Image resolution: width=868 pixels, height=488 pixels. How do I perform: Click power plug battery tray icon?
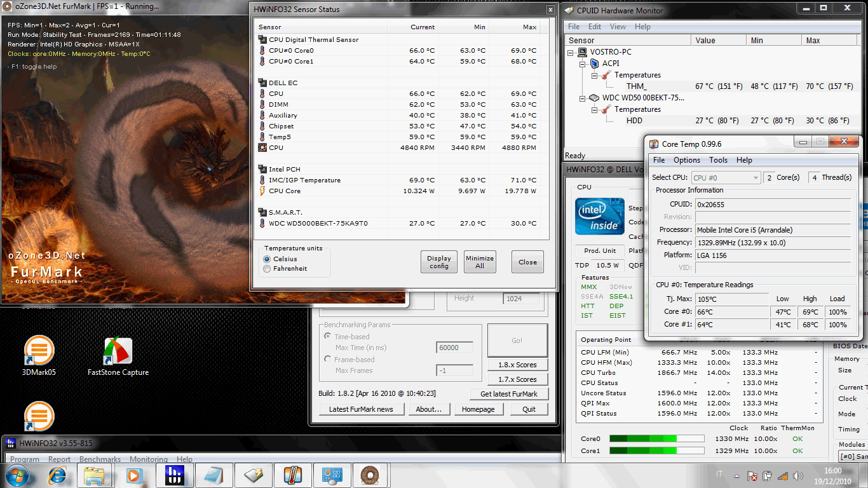coord(767,475)
